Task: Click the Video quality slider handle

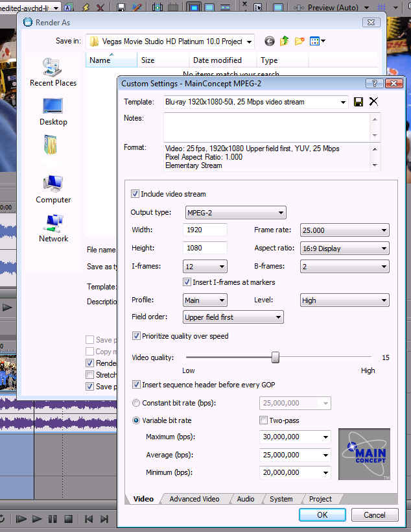Action: pos(276,357)
